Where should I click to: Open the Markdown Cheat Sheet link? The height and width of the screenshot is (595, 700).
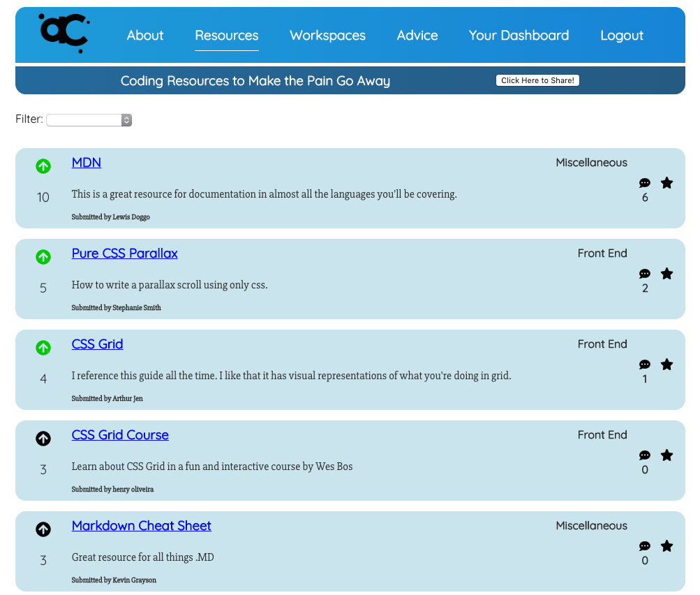[141, 526]
